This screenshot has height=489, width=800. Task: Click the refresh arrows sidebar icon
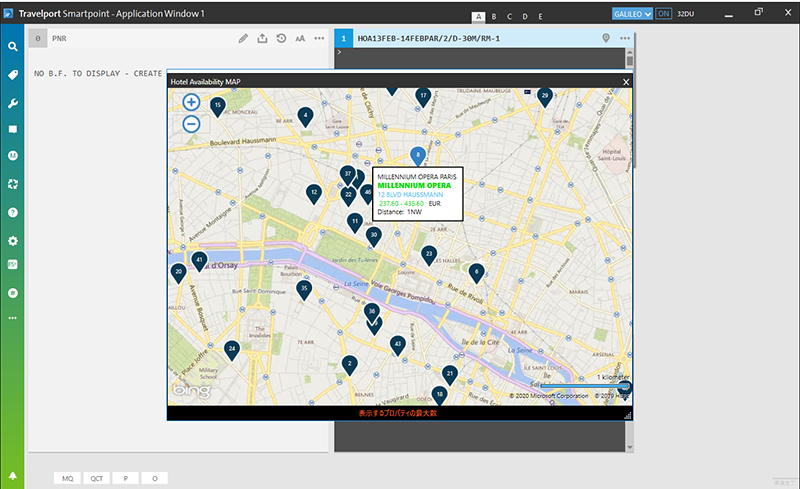[x=13, y=184]
